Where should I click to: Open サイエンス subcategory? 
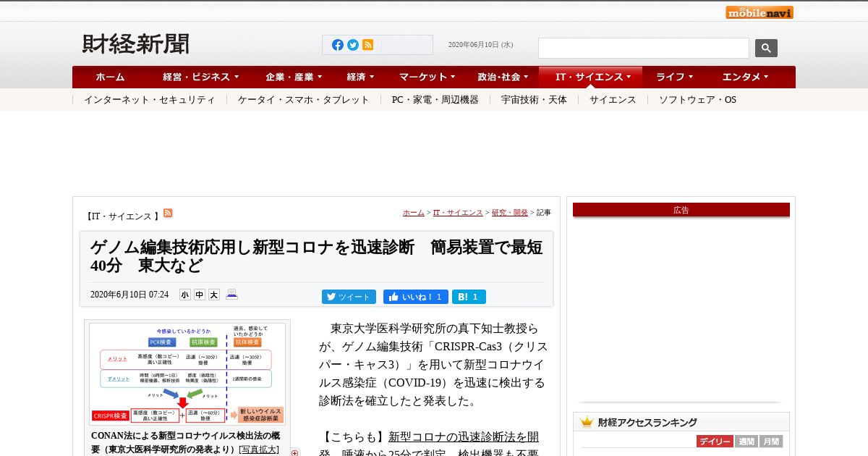[613, 100]
